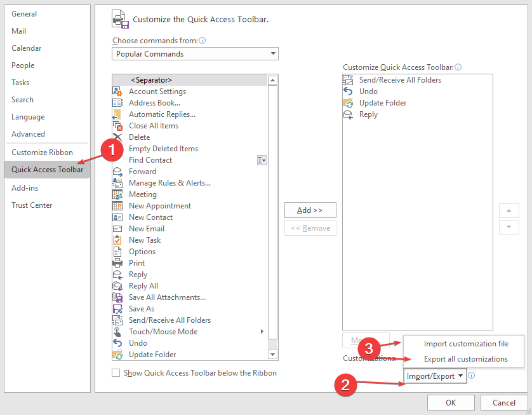Select the Touch/Mouse Mode icon
Screen dimensions: 532x415
click(x=117, y=332)
